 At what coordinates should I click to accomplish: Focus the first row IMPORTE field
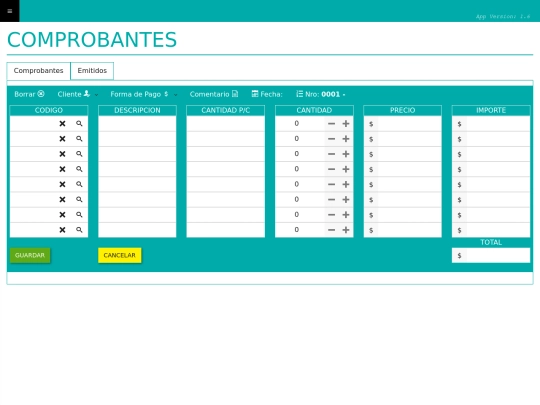point(498,124)
